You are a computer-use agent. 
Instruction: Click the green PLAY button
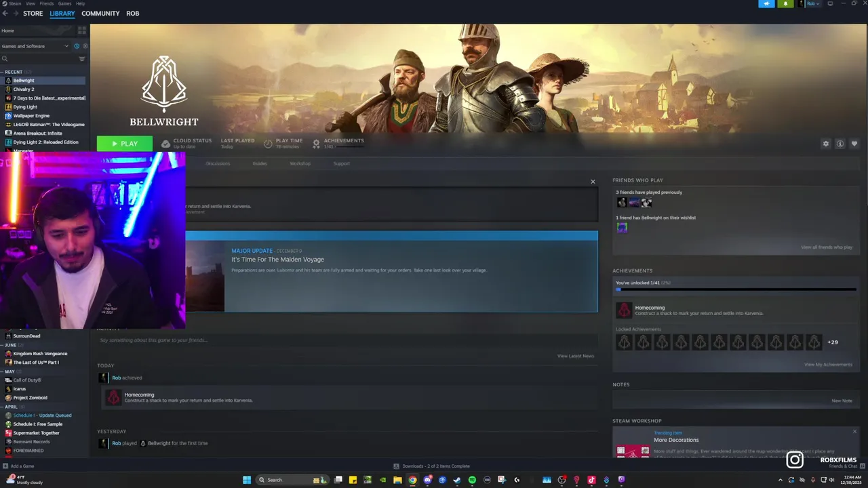[x=125, y=144]
